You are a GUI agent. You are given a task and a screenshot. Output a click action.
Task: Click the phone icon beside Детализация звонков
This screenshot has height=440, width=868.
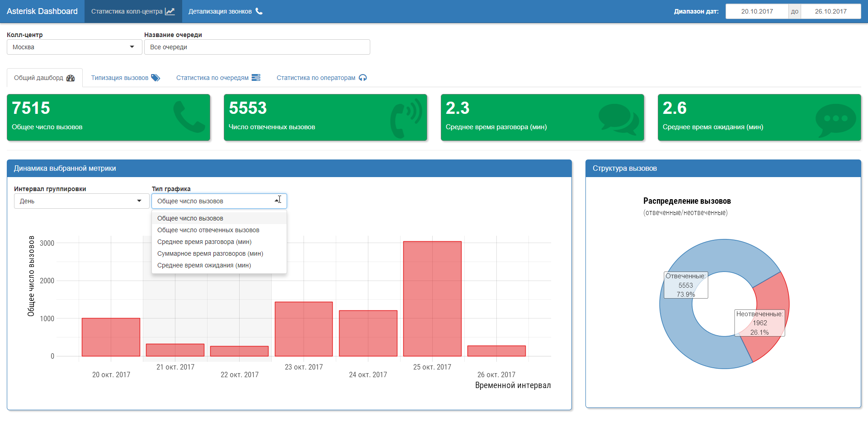[259, 11]
